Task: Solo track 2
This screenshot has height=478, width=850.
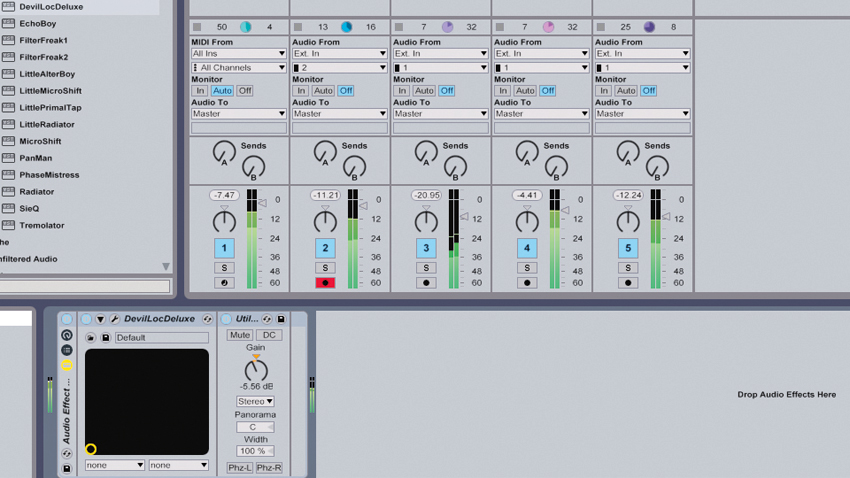Action: (x=325, y=268)
